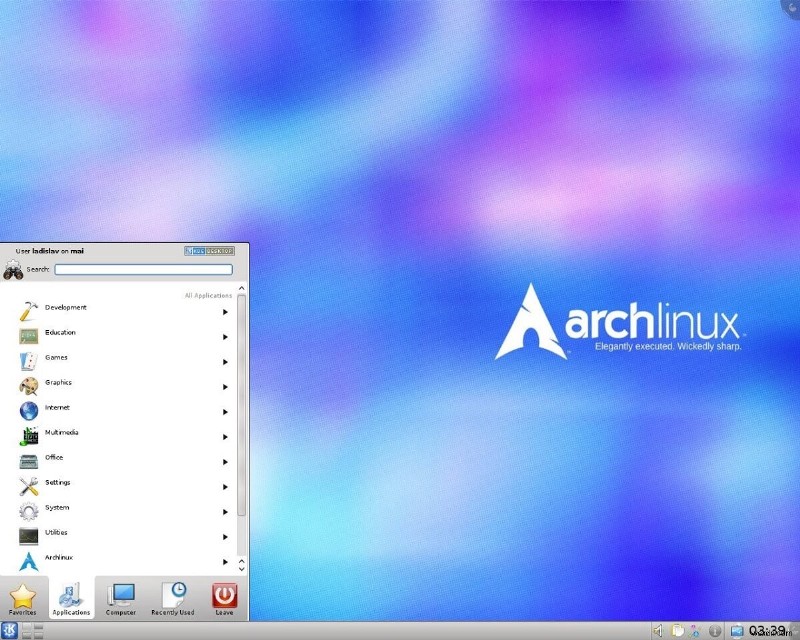This screenshot has height=640, width=800.
Task: Click the Settings tools icon
Action: [x=27, y=485]
